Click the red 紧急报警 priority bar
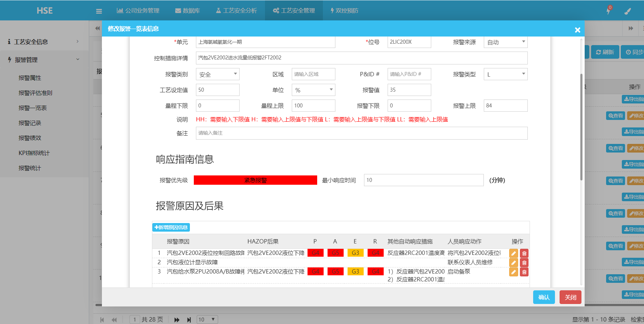 point(255,180)
